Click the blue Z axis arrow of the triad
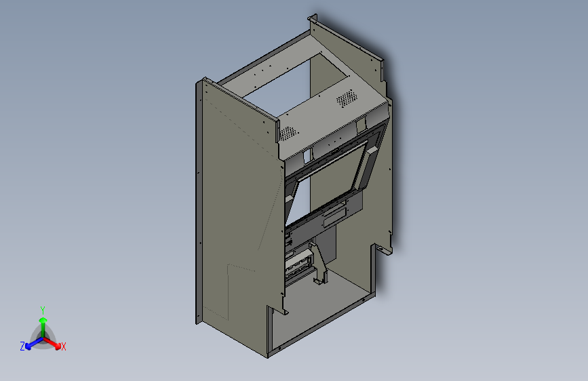 pos(34,344)
